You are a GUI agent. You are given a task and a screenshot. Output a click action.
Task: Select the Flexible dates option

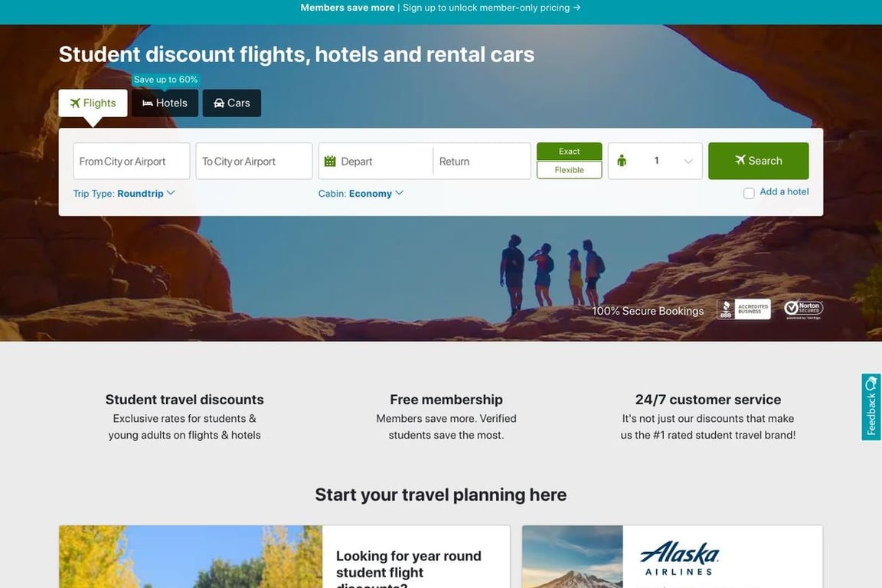point(570,170)
